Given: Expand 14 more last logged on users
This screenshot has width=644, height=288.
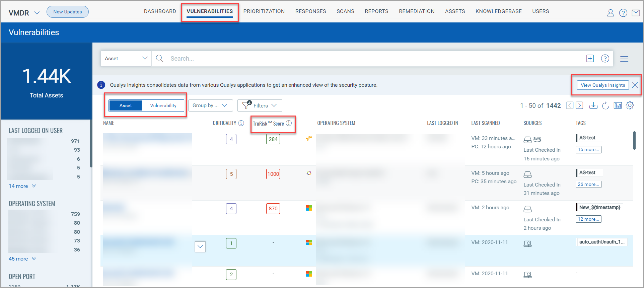Looking at the screenshot, I should pyautogui.click(x=22, y=186).
